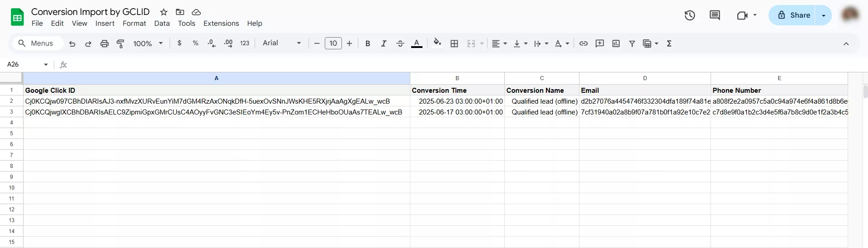Click the borders icon
868x248 pixels.
[x=454, y=43]
